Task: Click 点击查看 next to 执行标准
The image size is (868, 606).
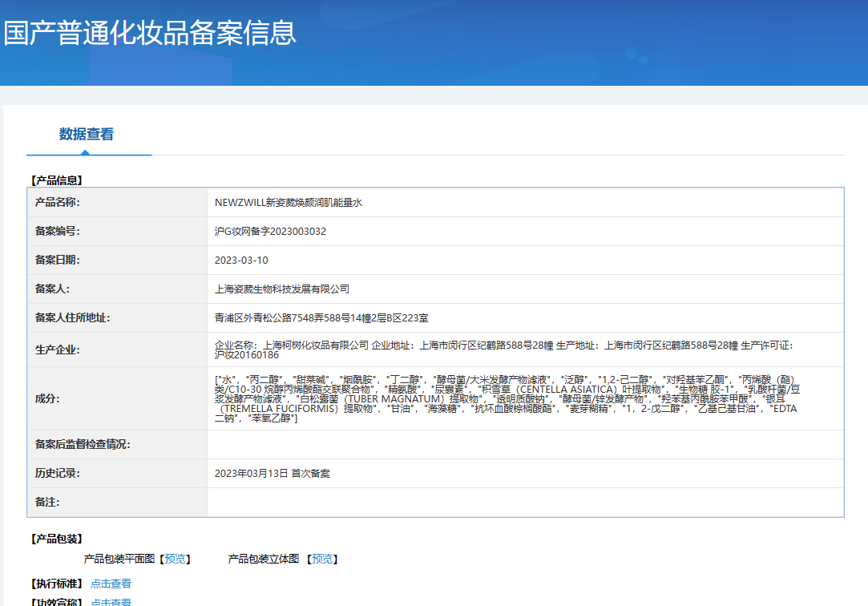Action: coord(110,583)
